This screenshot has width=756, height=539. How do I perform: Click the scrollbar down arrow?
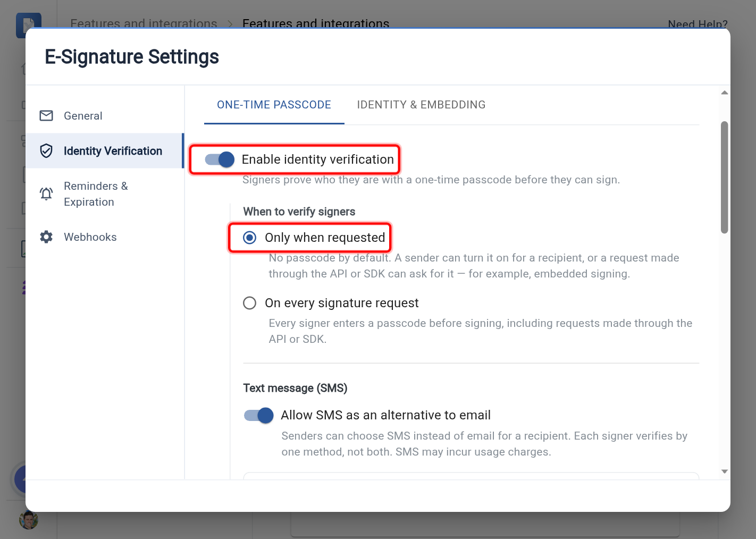724,471
